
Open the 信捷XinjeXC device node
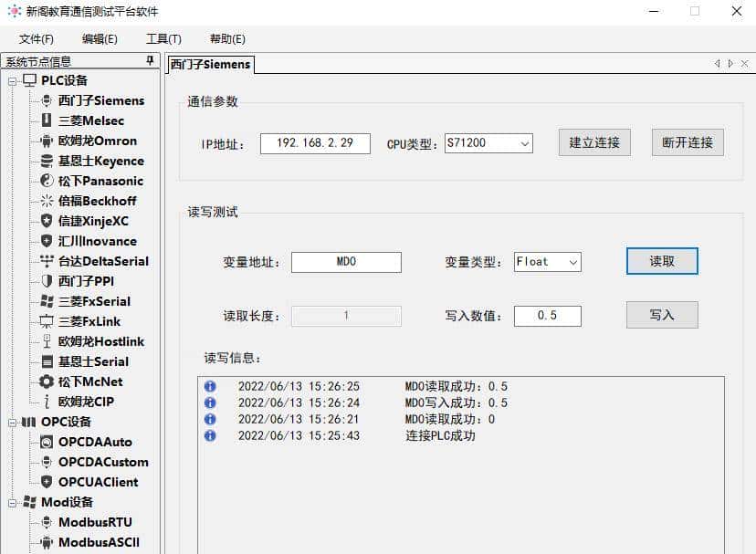click(x=91, y=221)
